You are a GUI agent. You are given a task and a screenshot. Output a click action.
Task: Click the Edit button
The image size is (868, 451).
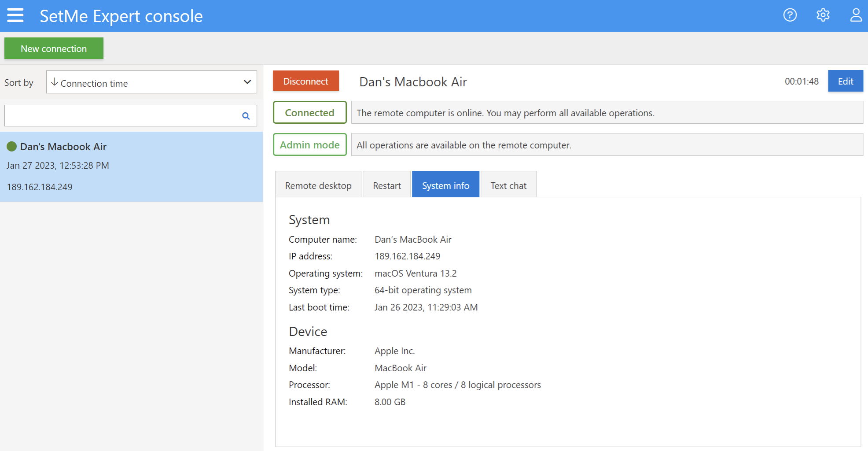pyautogui.click(x=846, y=81)
